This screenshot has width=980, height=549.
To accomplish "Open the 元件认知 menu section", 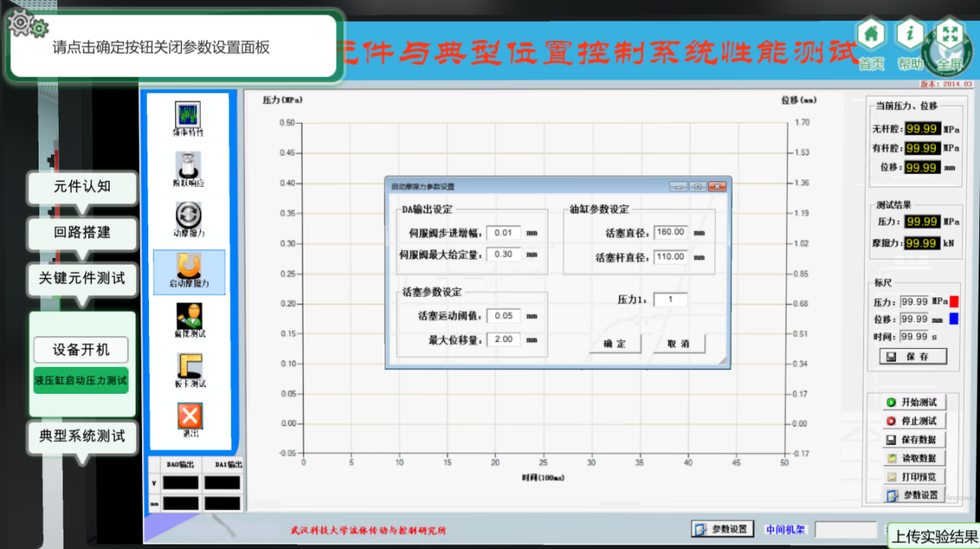I will point(82,187).
